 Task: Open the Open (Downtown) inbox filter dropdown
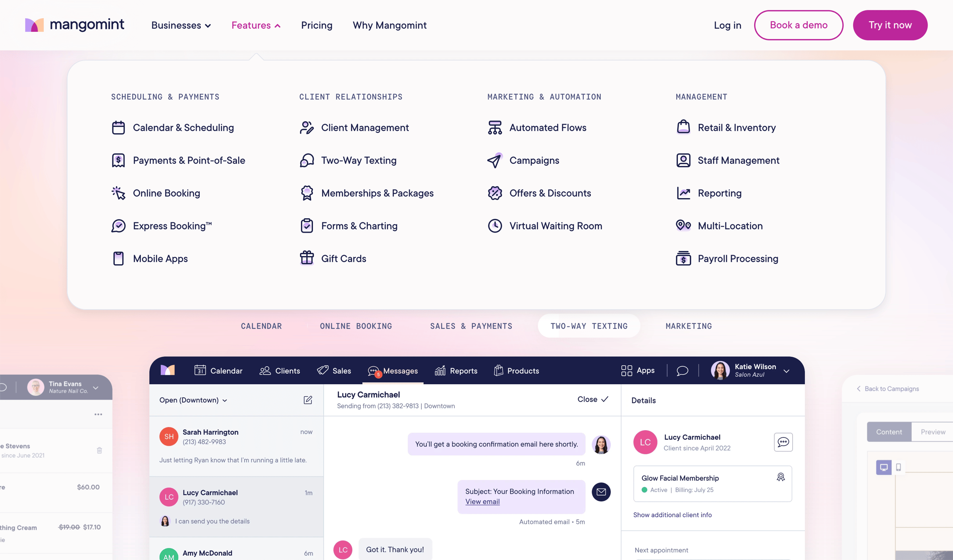[193, 400]
